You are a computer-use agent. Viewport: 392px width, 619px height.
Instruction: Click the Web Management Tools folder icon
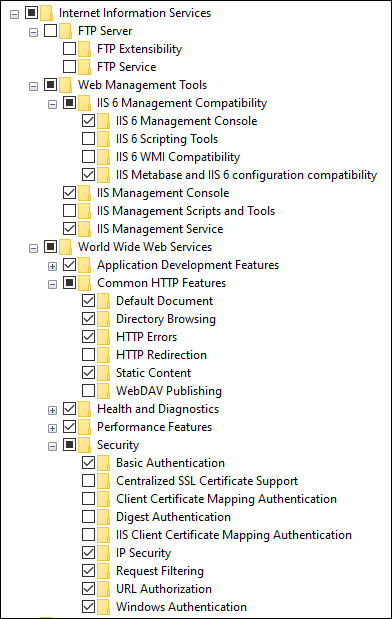pyautogui.click(x=66, y=85)
